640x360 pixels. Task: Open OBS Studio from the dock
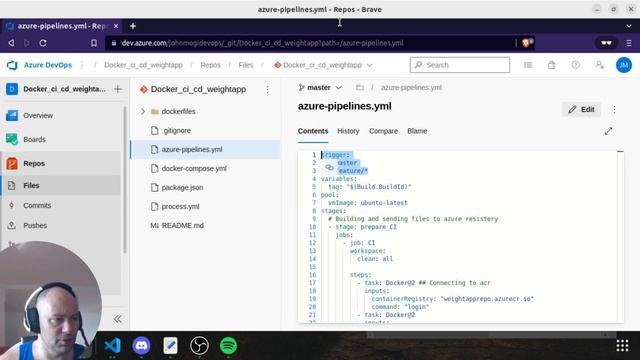point(199,346)
